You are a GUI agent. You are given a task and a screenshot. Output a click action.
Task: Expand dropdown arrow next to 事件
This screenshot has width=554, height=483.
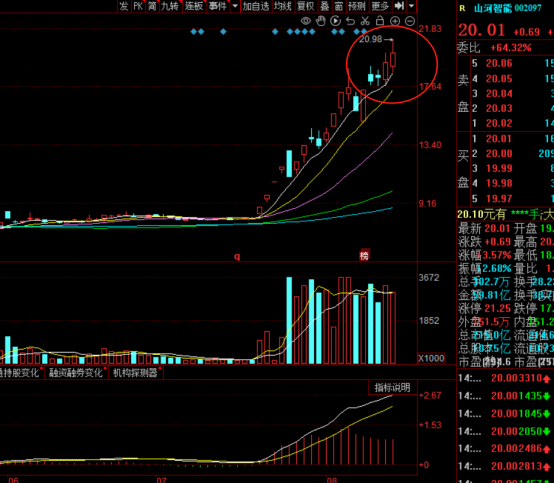(235, 6)
